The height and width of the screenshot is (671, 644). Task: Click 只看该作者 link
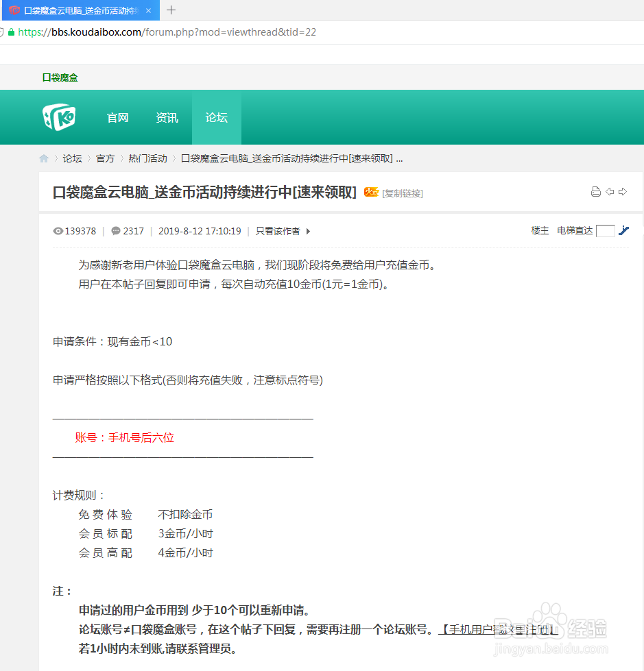point(278,231)
